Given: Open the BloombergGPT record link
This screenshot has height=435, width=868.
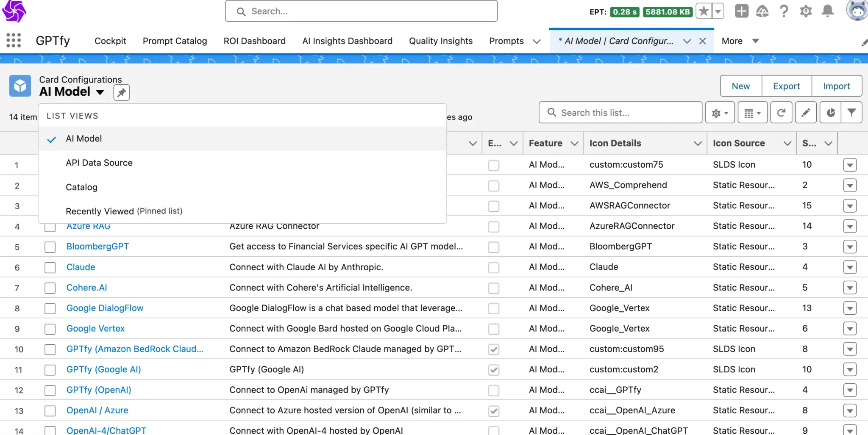Looking at the screenshot, I should 97,246.
